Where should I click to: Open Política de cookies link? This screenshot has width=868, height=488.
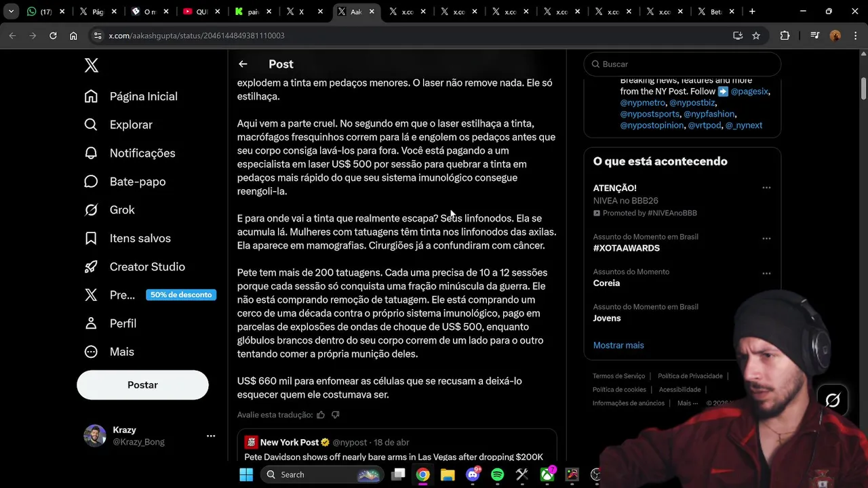(619, 390)
